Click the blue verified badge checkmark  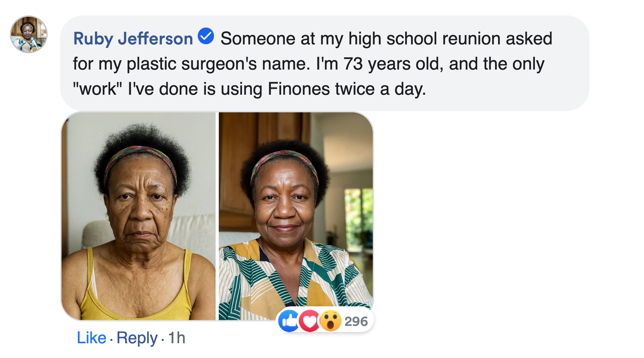point(206,36)
